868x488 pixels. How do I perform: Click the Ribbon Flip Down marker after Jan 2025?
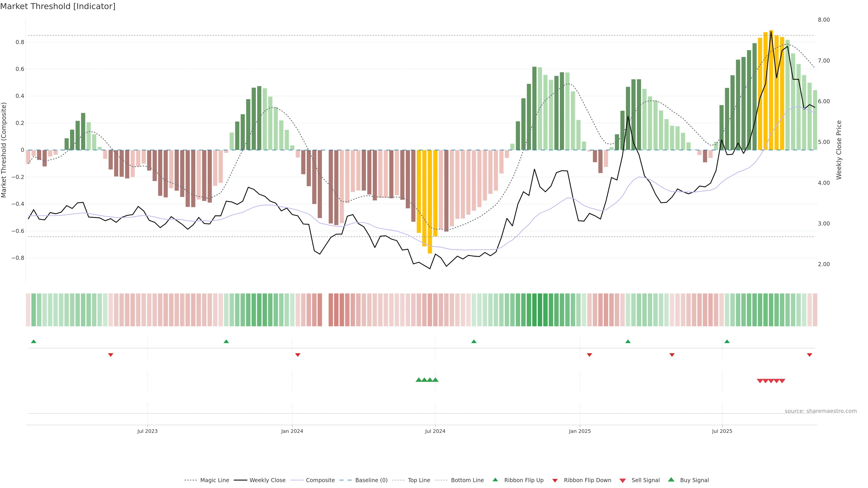pos(589,355)
